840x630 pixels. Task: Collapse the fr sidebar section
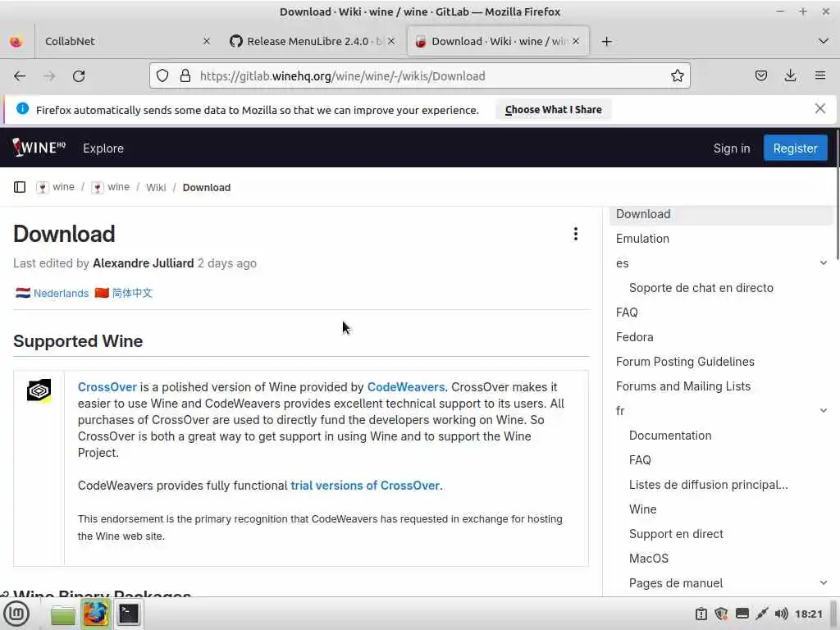click(x=824, y=411)
